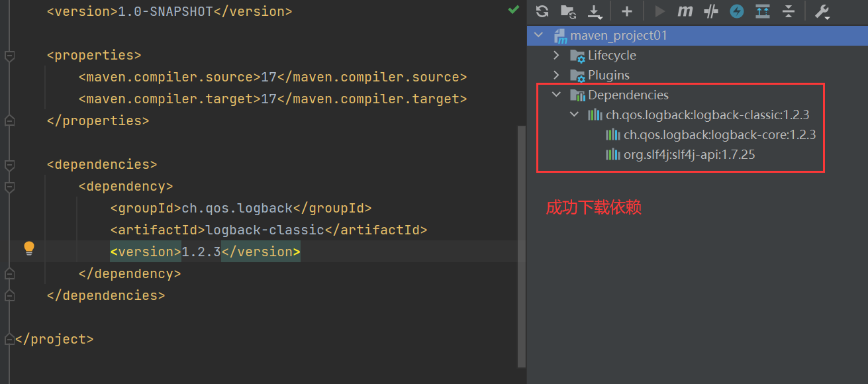Click the 1.0-SNAPSHOT version line
The height and width of the screenshot is (384, 868).
(169, 11)
